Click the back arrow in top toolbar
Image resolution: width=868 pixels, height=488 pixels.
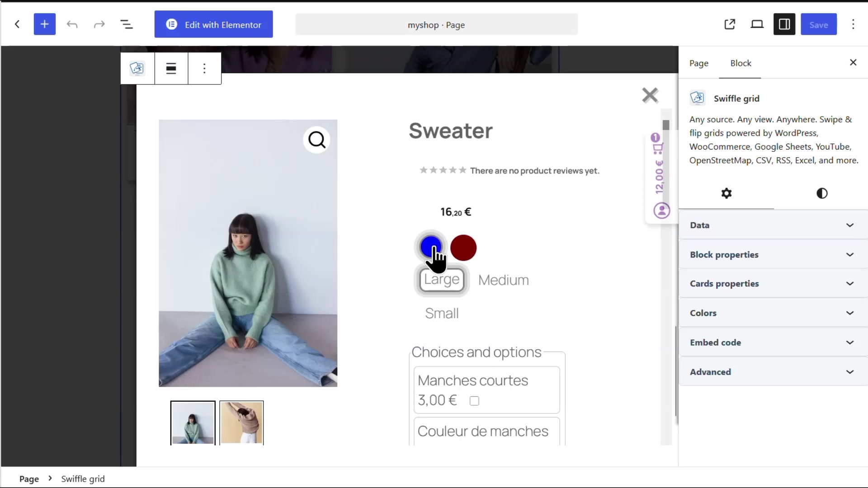pos(17,24)
